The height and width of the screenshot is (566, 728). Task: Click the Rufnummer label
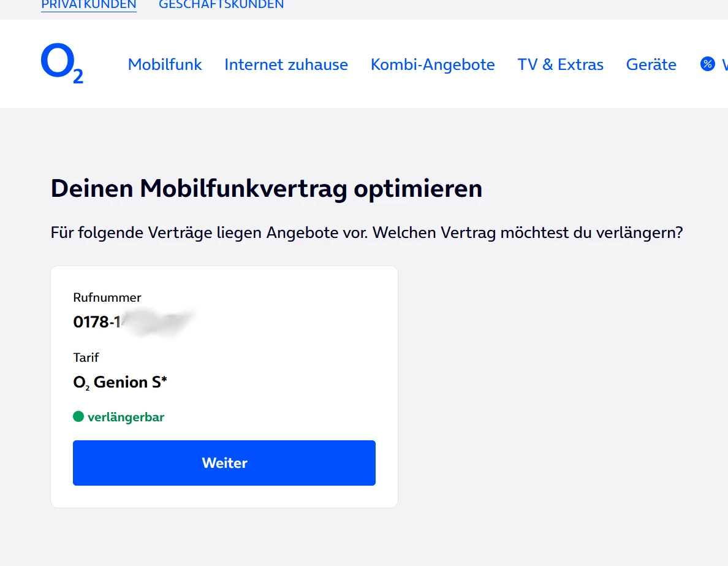pyautogui.click(x=107, y=297)
